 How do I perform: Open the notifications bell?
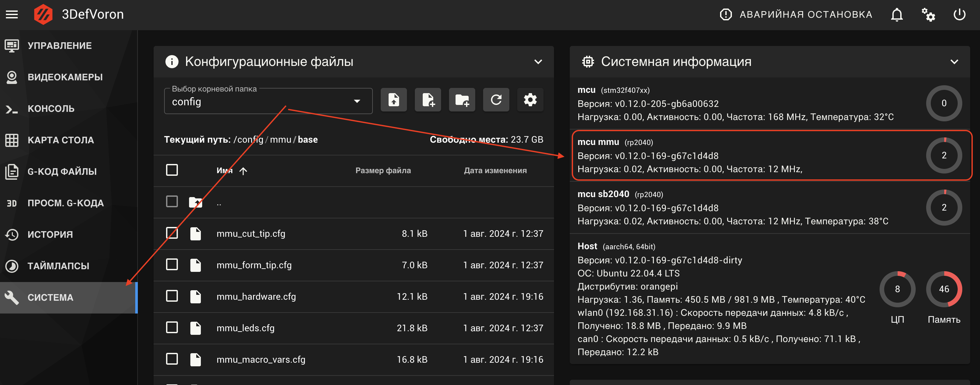897,14
